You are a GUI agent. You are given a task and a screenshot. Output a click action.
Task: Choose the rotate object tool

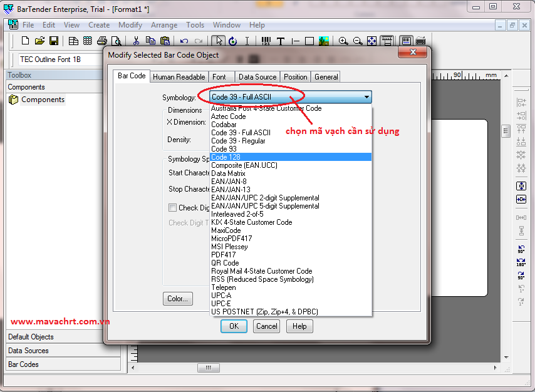tap(232, 41)
